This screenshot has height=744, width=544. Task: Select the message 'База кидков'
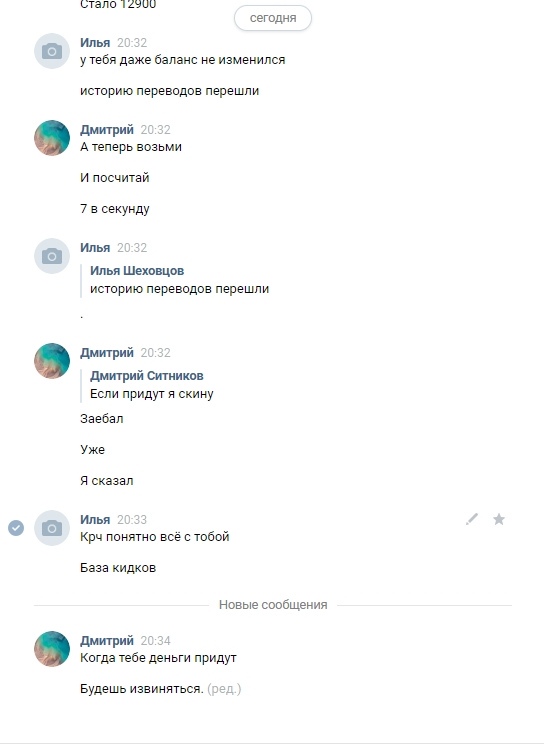tap(118, 567)
